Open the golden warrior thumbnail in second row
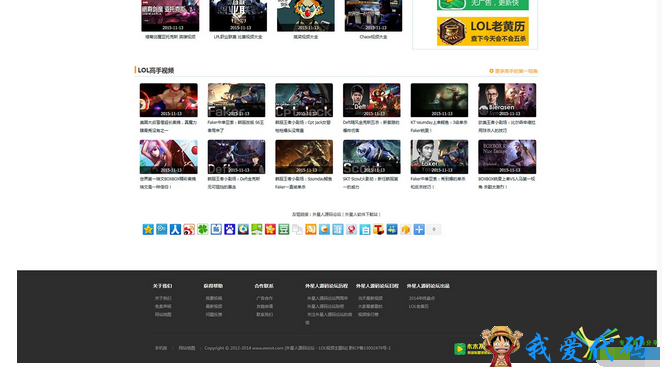665x372 pixels. [x=304, y=157]
